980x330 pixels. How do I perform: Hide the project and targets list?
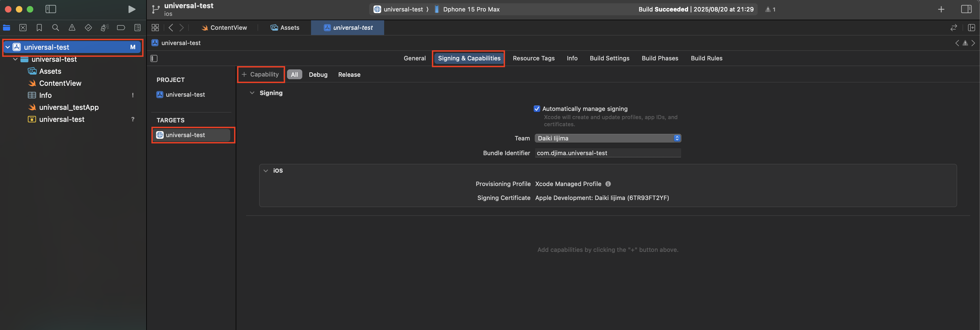[154, 58]
